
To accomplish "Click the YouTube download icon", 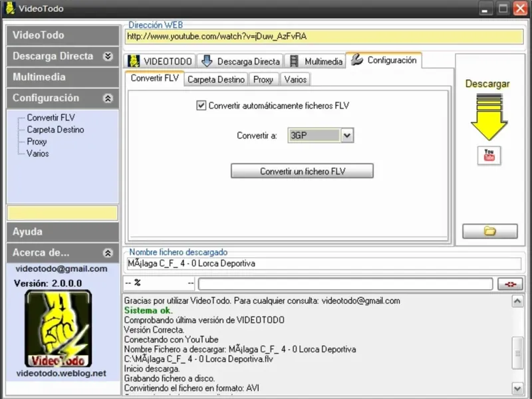I will pyautogui.click(x=489, y=156).
